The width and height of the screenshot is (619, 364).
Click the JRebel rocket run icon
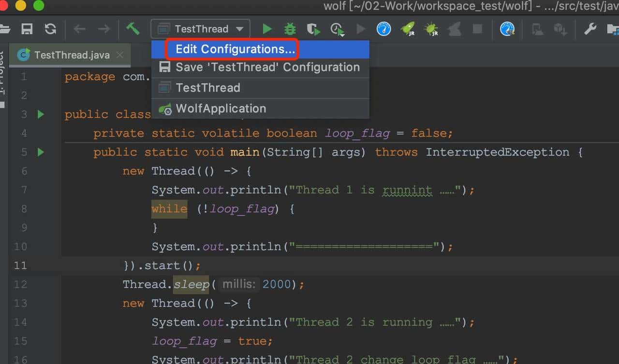408,29
